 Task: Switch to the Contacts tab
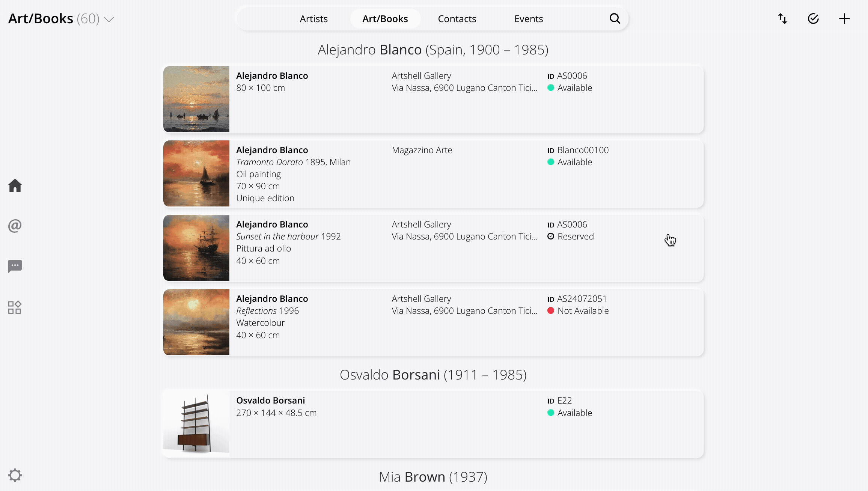(457, 19)
